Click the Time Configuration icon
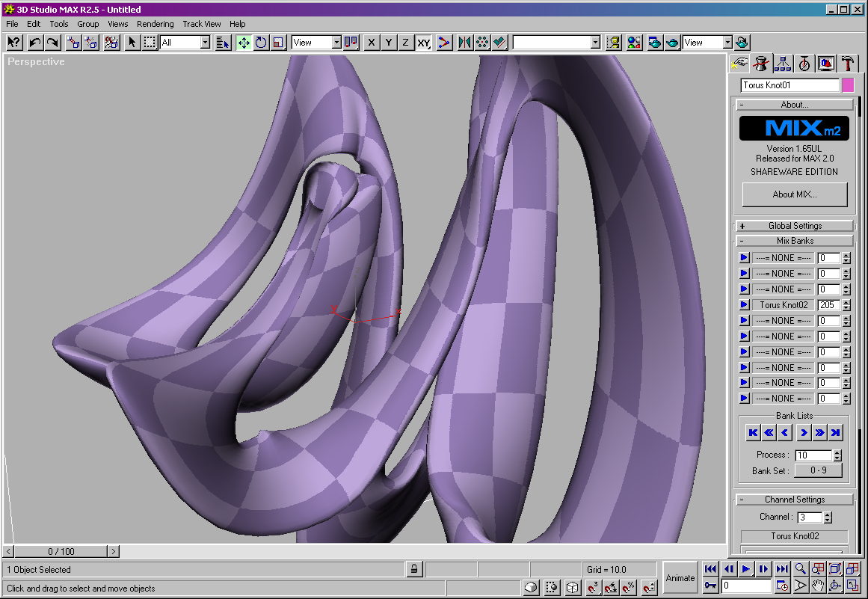The image size is (868, 599). pos(782,585)
